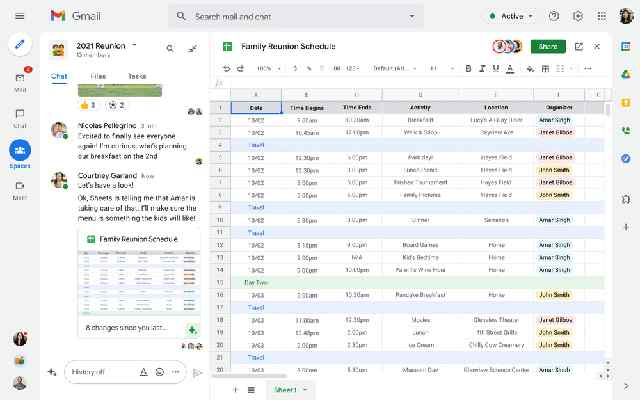Click the redo icon in the Sheets toolbar
Viewport: 640px width, 400px height.
click(x=240, y=69)
